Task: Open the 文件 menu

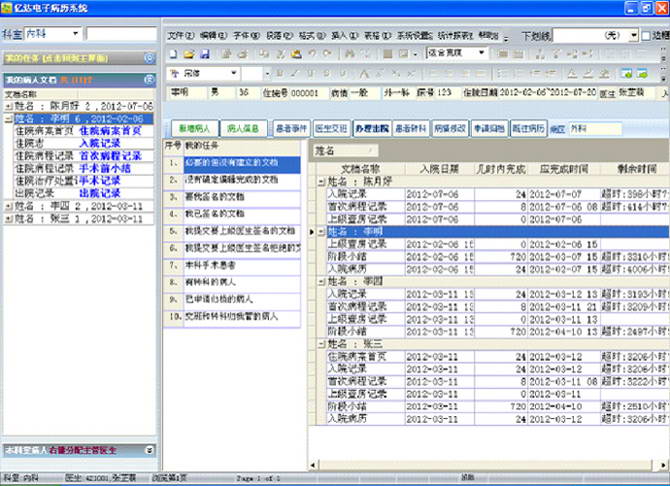Action: point(179,34)
